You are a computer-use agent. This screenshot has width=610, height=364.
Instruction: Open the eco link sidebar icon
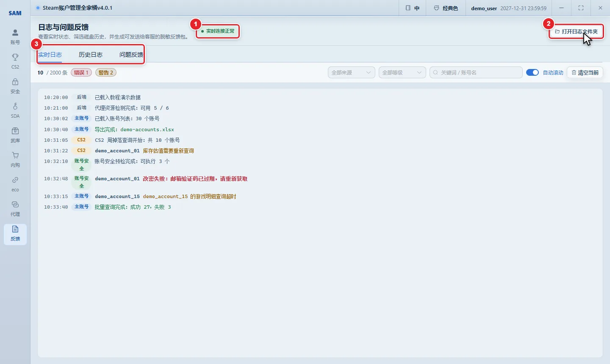point(15,184)
